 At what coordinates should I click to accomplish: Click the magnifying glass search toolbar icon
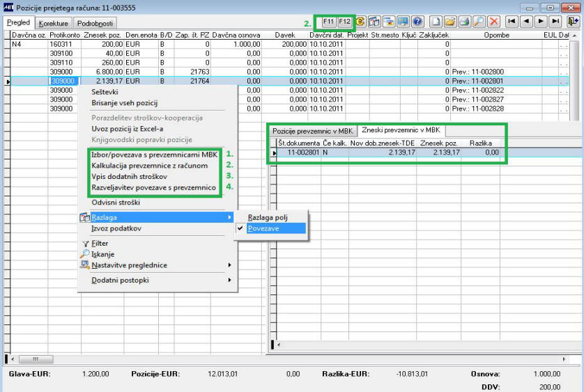coord(479,22)
